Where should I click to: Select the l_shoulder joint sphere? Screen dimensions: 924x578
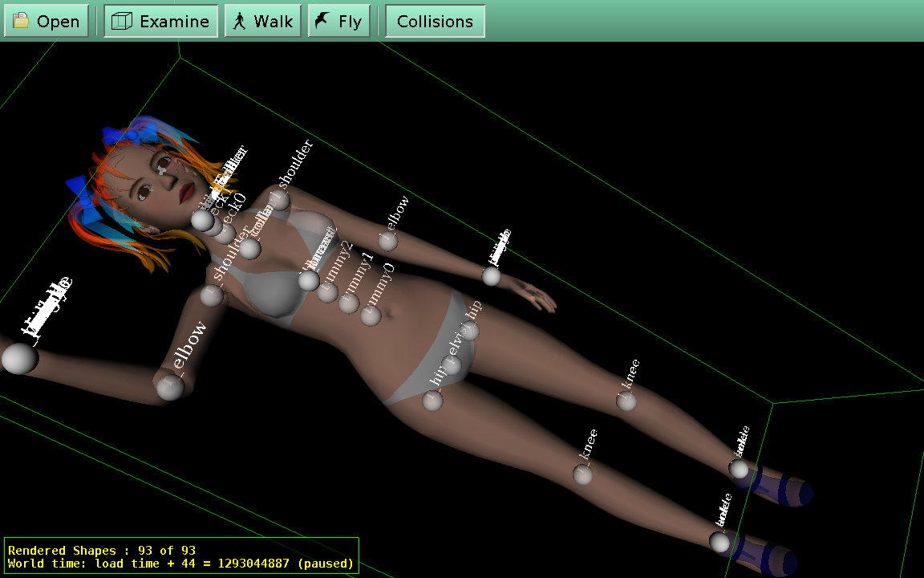pyautogui.click(x=281, y=200)
